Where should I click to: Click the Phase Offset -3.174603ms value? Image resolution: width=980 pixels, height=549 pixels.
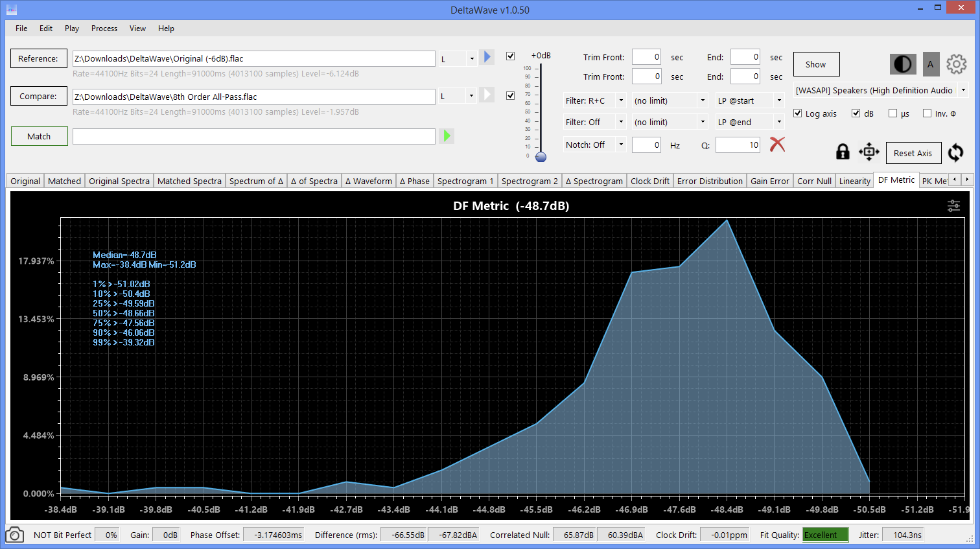[274, 535]
